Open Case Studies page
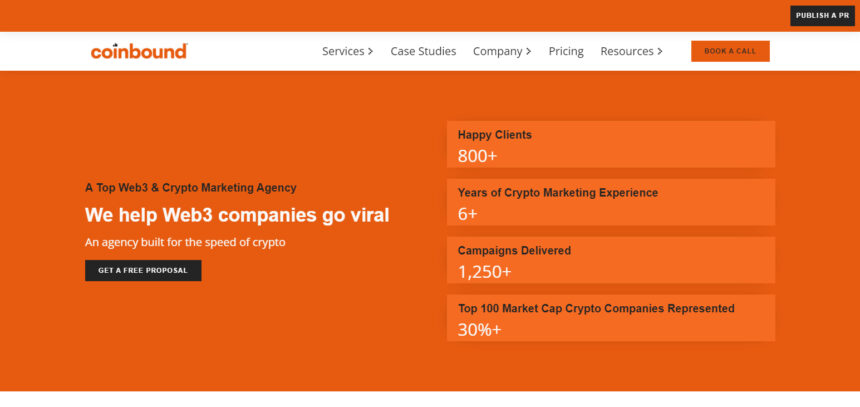The width and height of the screenshot is (860, 407). click(x=423, y=51)
